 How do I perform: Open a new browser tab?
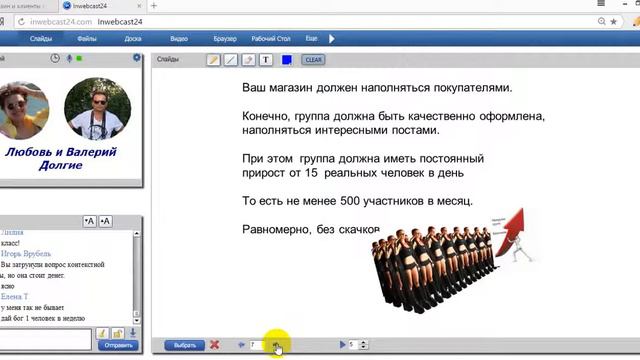154,6
